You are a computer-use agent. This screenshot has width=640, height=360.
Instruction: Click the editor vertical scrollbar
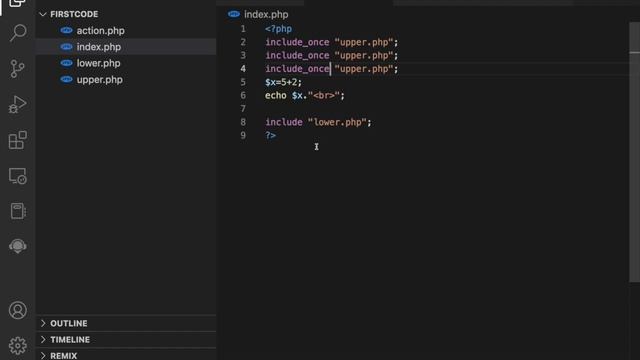tap(634, 152)
